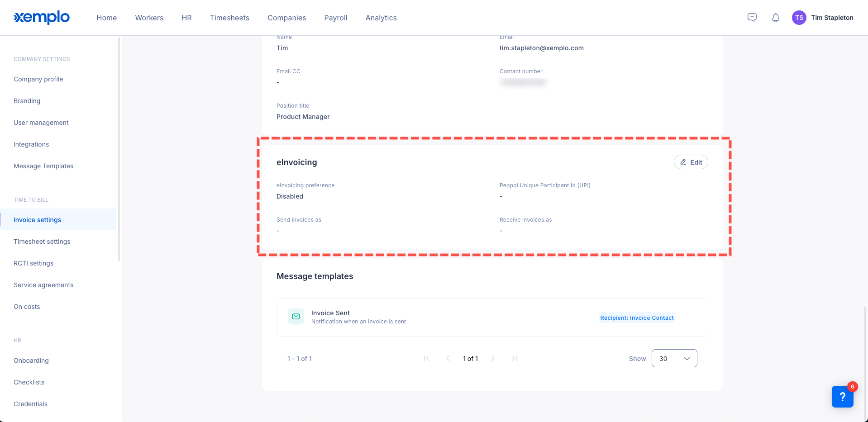This screenshot has height=422, width=868.
Task: Click the Recipient: Invoice Contact tag
Action: click(x=636, y=318)
